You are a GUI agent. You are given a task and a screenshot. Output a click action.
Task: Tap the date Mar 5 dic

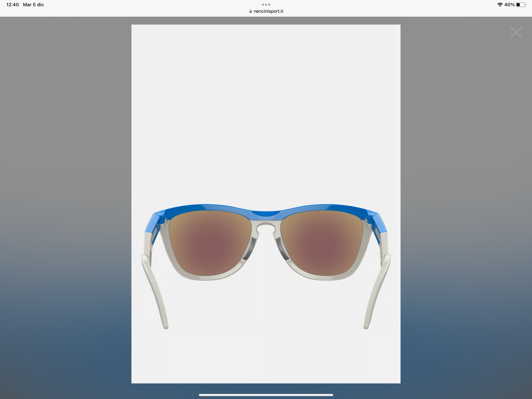pyautogui.click(x=33, y=4)
